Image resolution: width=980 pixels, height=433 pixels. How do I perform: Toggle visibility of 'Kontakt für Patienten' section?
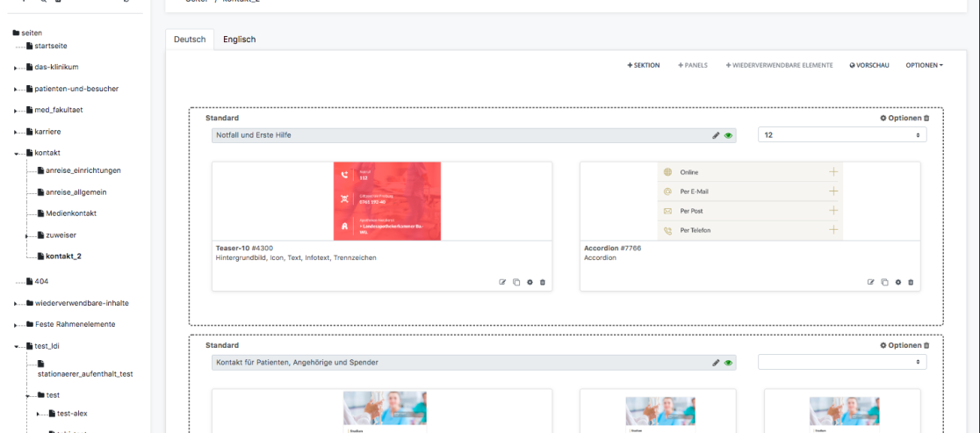point(728,363)
